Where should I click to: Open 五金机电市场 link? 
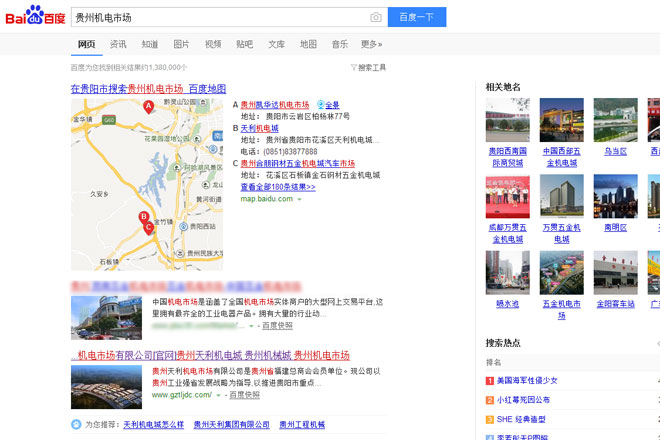click(x=562, y=309)
